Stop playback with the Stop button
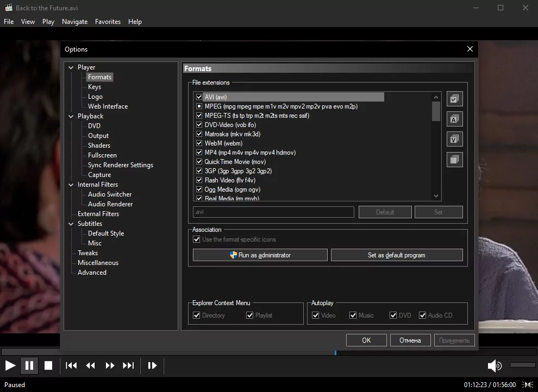Screen dimensions: 538x392 pos(48,365)
